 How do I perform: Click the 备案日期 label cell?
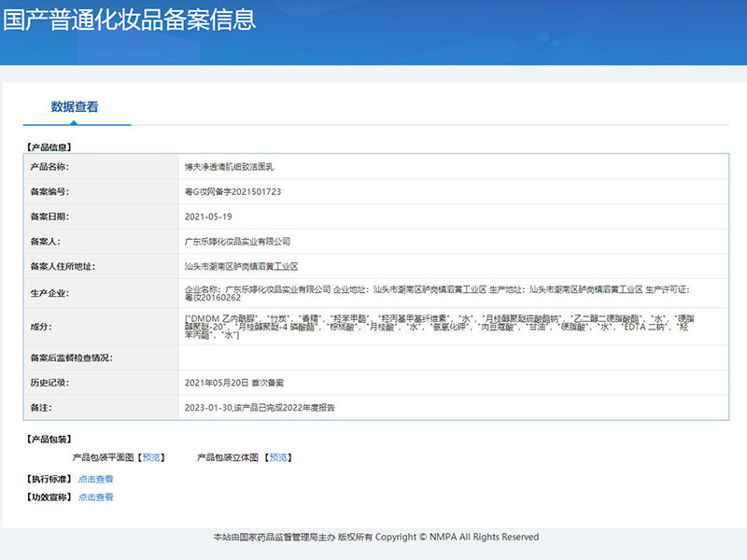click(101, 217)
